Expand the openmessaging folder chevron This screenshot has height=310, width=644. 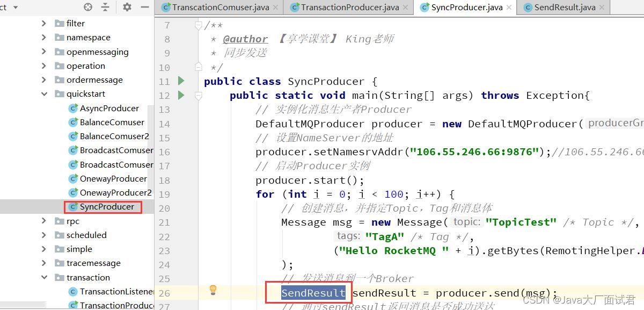tap(44, 52)
